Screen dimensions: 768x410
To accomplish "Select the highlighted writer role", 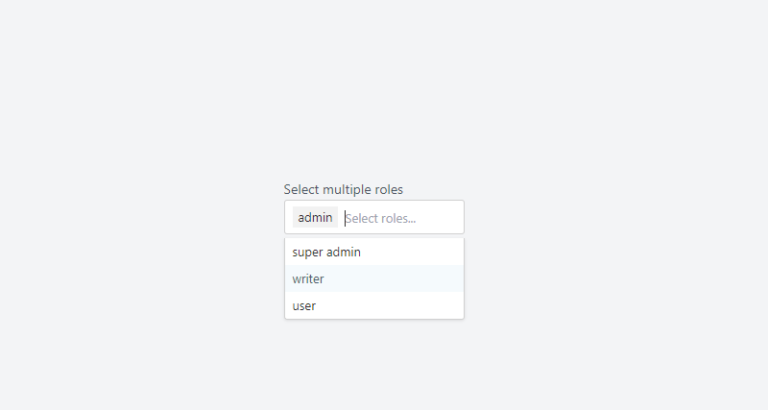I will coord(374,279).
